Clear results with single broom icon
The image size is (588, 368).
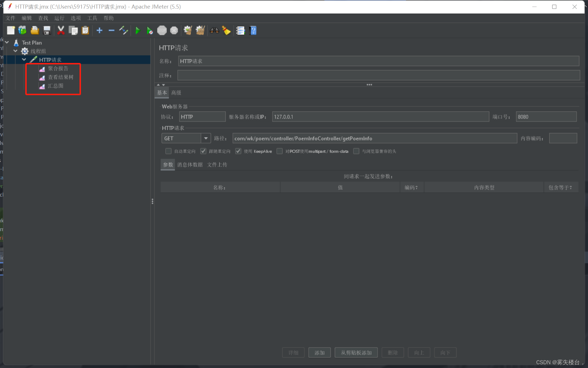tap(188, 30)
